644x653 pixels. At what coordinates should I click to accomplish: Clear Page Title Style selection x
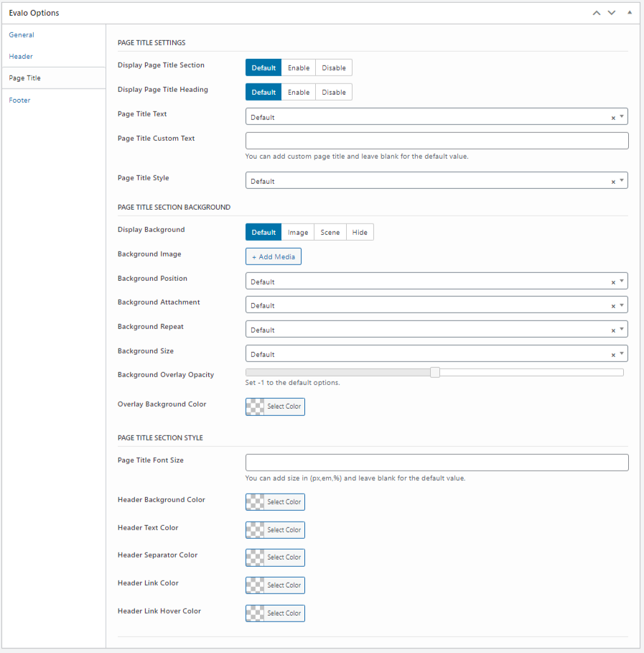point(613,182)
